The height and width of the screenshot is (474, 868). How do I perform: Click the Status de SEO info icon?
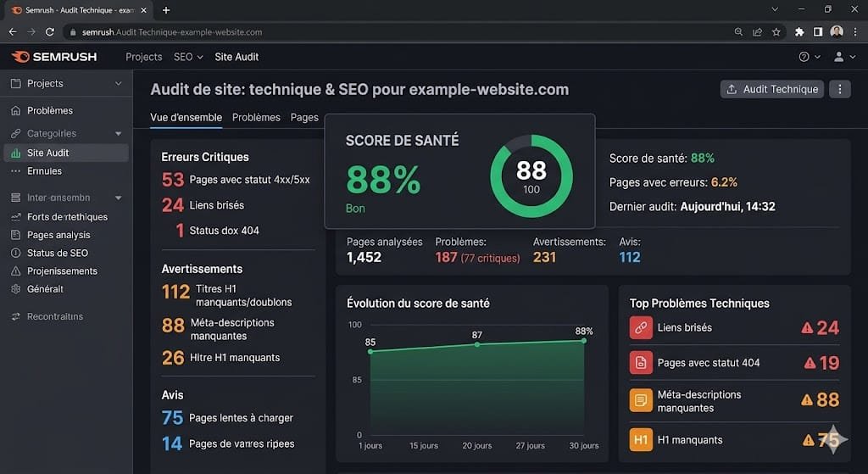pos(15,253)
